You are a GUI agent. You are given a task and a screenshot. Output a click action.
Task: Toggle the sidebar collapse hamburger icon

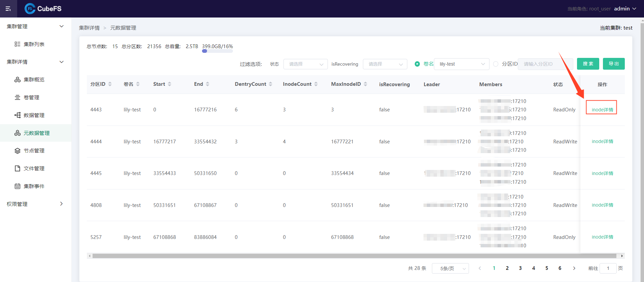[x=8, y=9]
